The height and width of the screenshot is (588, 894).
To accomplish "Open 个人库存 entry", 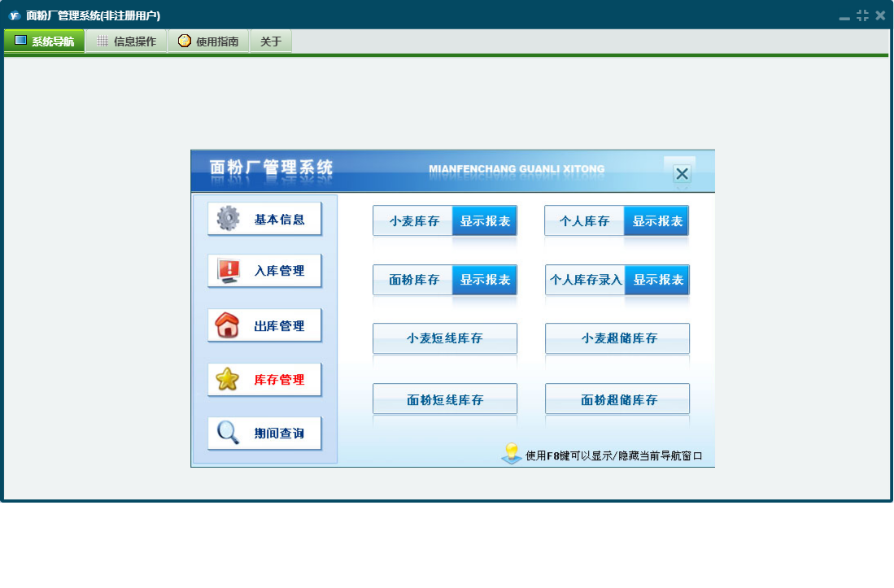I will 584,220.
